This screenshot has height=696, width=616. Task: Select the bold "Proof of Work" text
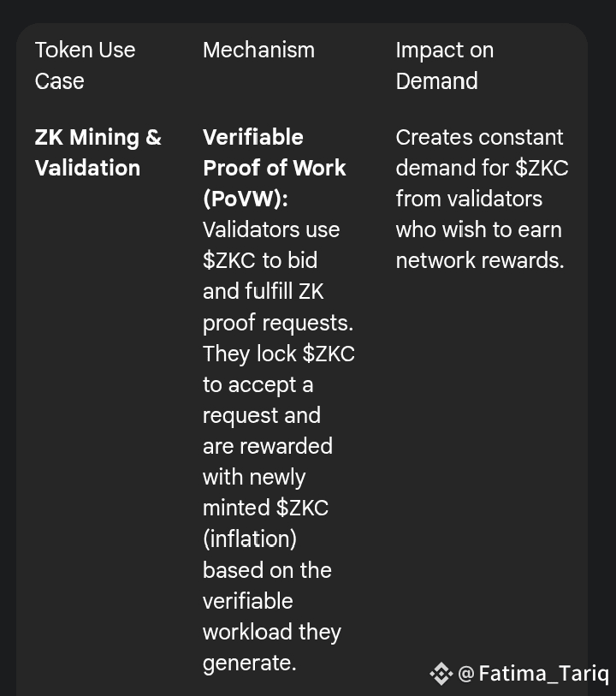(x=274, y=168)
